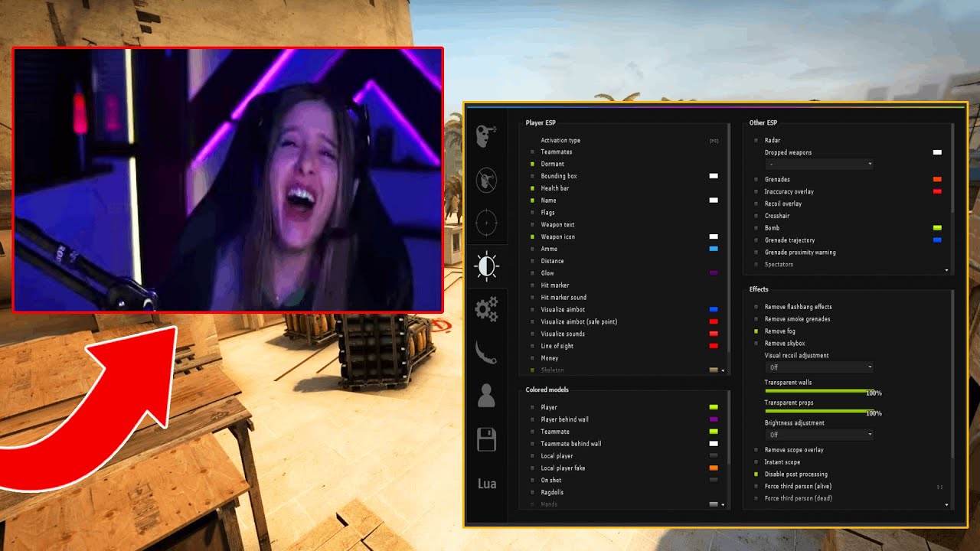The image size is (980, 551).
Task: Toggle the Health bar checkbox off
Action: tap(532, 188)
